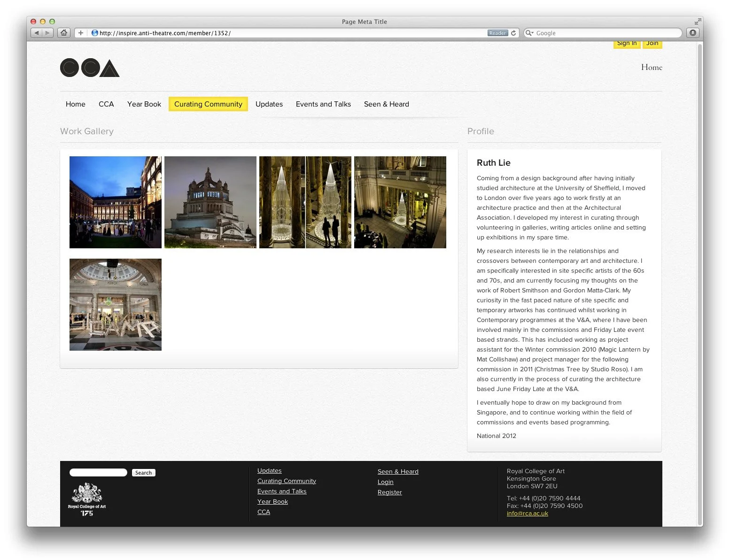730x560 pixels.
Task: Open the footer Year Book link
Action: pyautogui.click(x=272, y=502)
